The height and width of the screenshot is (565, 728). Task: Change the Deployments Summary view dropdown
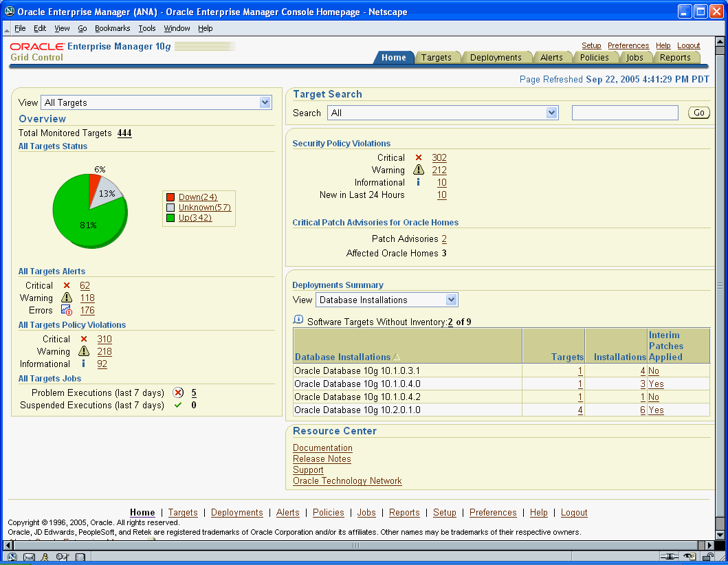pyautogui.click(x=452, y=300)
